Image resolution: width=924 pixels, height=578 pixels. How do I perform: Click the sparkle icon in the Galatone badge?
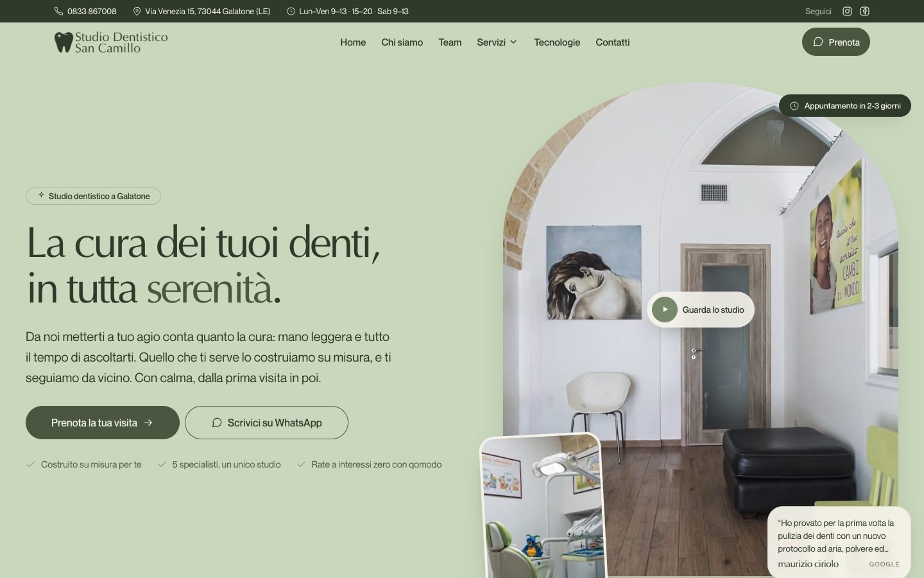click(x=41, y=195)
